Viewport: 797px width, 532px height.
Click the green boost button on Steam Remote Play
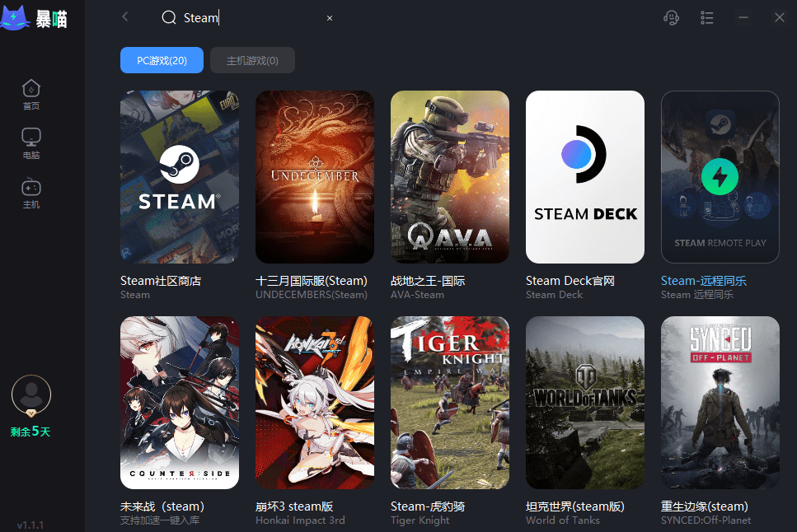[720, 177]
